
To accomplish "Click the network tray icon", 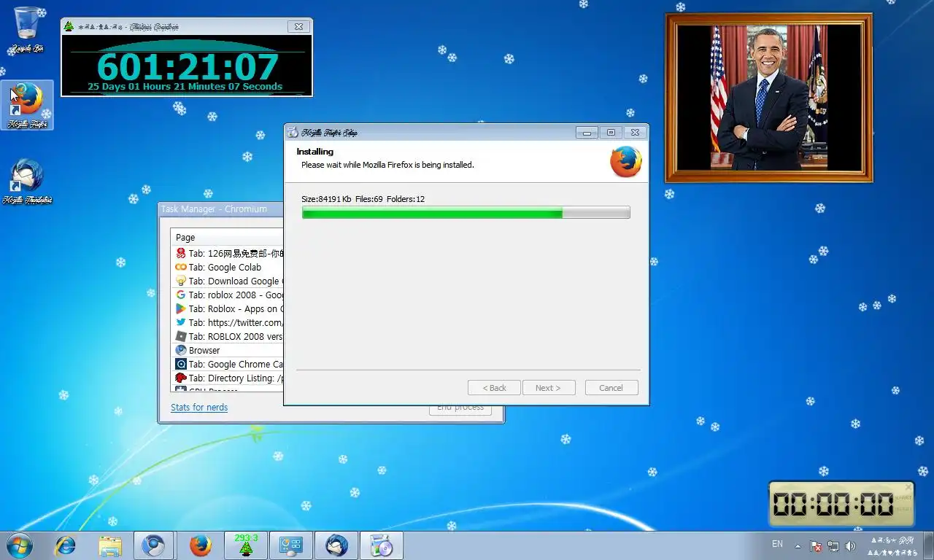I will point(833,545).
